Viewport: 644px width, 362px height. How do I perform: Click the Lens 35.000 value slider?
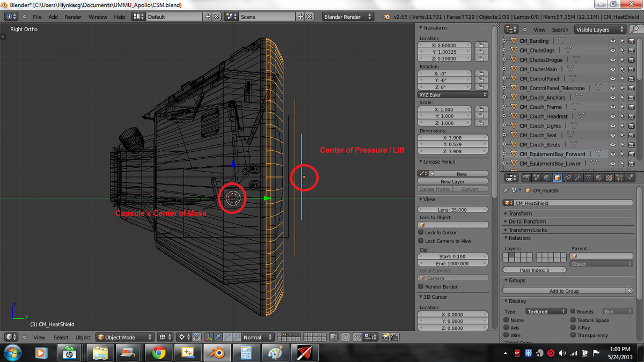[453, 210]
